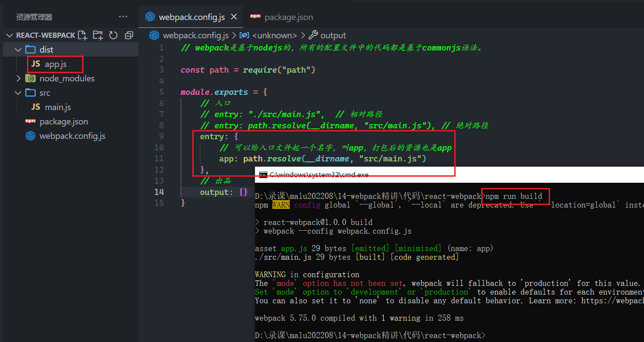Click the dist folder icon
644x342 pixels.
click(x=30, y=49)
